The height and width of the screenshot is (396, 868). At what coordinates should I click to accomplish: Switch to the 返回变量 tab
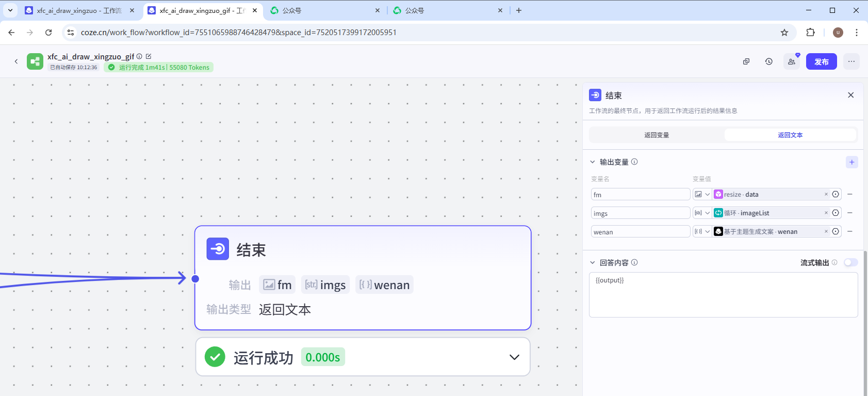point(657,135)
